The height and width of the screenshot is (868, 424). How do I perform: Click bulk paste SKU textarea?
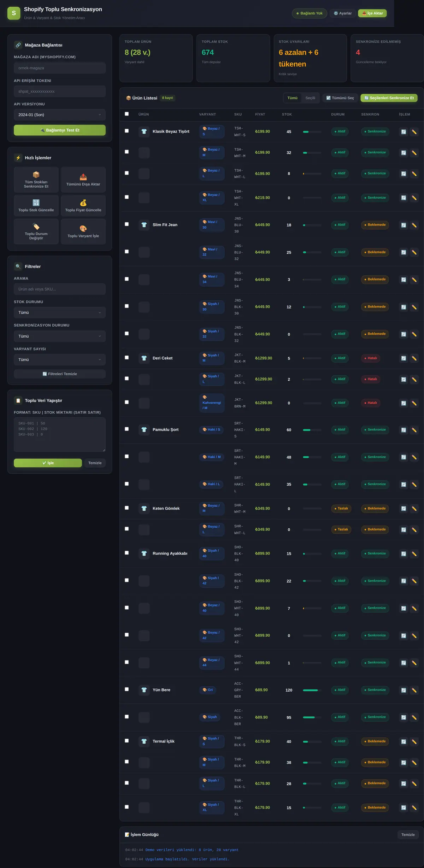pyautogui.click(x=60, y=435)
